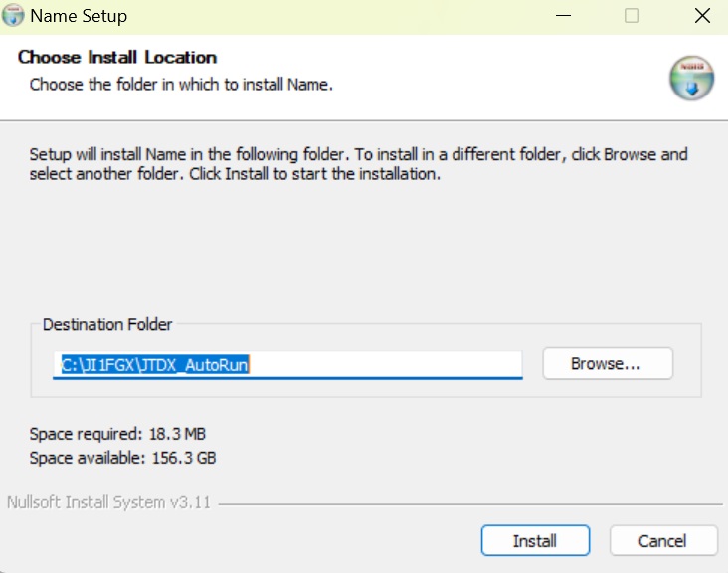Close the Name Setup window

click(699, 17)
